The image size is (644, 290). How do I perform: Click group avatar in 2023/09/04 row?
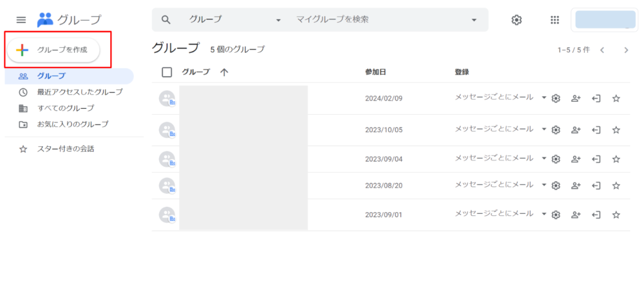point(167,159)
